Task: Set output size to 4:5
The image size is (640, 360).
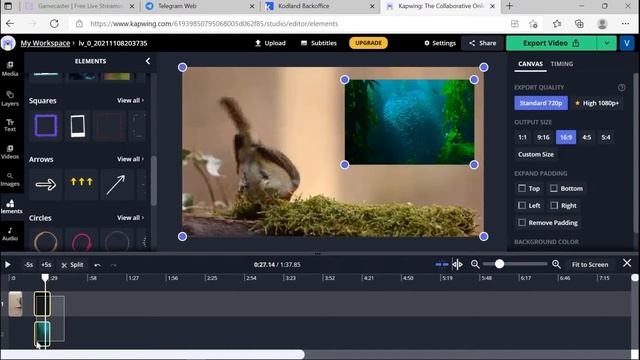Action: pyautogui.click(x=587, y=137)
